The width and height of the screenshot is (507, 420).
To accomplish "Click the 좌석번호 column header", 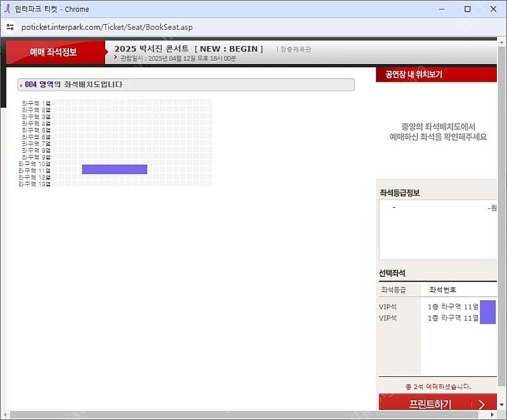I will (x=442, y=290).
